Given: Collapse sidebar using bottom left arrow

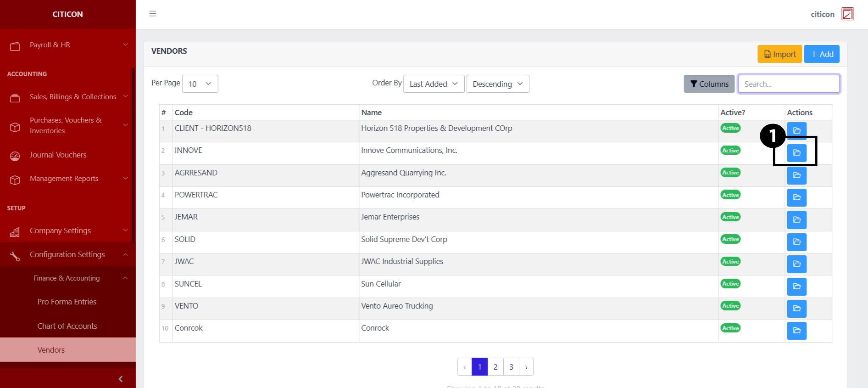Looking at the screenshot, I should coord(121,379).
